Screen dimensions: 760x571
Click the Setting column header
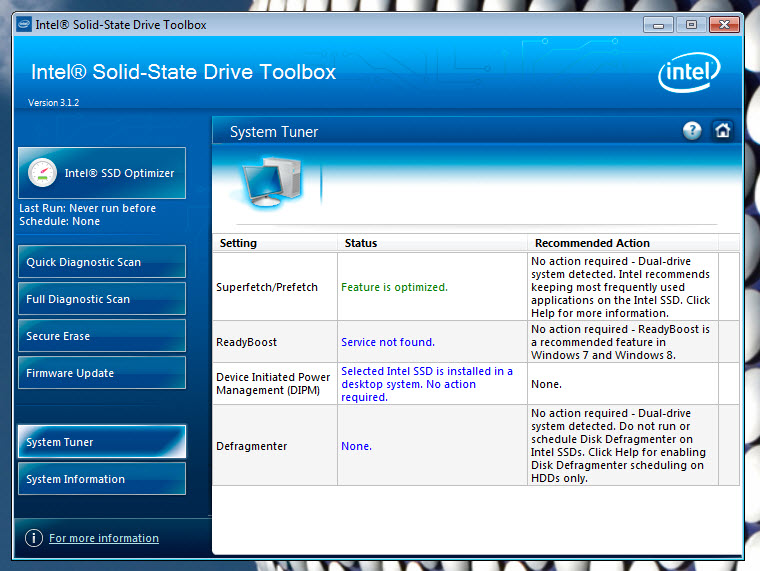[275, 243]
